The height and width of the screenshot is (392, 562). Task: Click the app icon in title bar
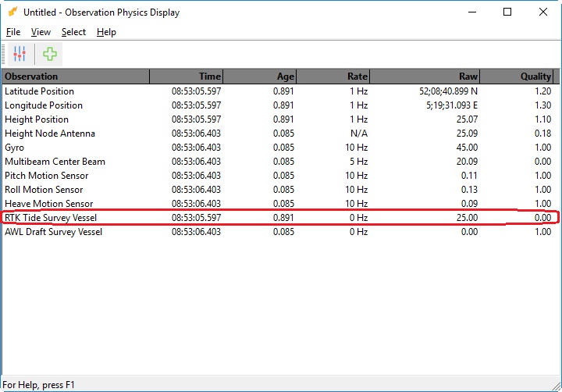pos(12,12)
